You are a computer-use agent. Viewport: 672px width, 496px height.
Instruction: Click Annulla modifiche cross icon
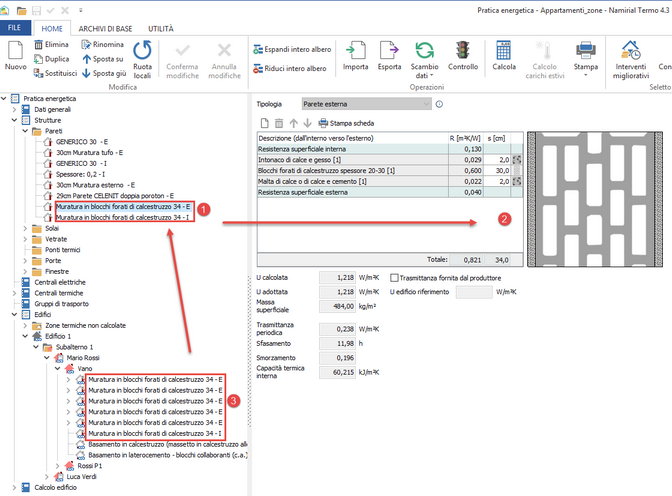click(x=225, y=51)
